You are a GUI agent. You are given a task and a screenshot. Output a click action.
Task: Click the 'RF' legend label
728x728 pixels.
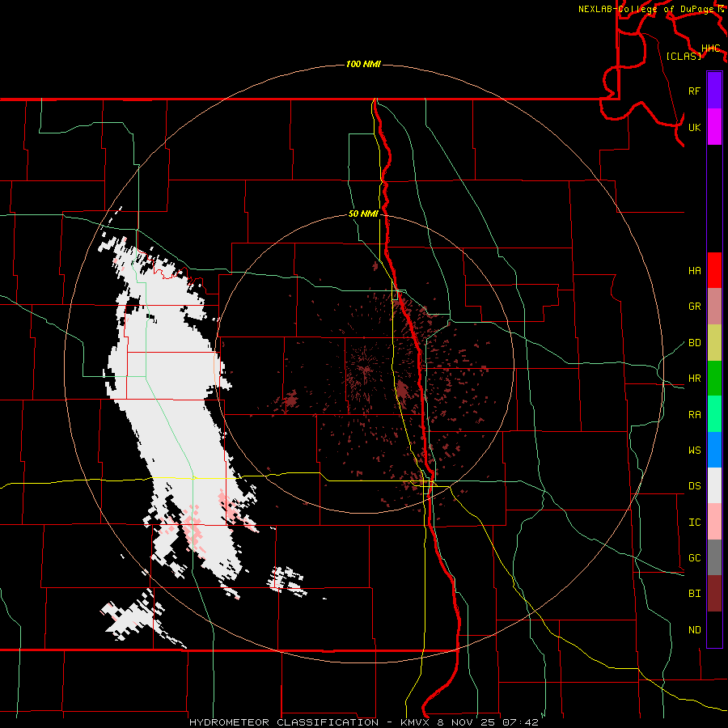pos(695,91)
